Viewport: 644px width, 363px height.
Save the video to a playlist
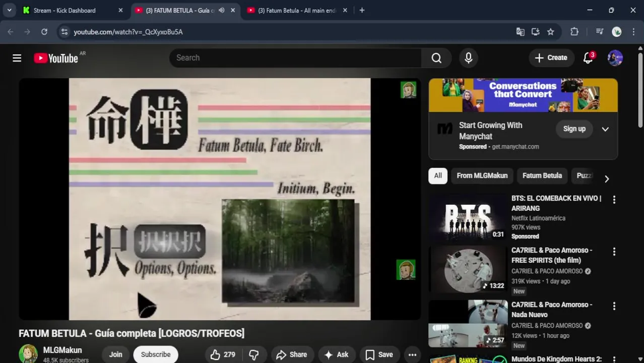(379, 354)
